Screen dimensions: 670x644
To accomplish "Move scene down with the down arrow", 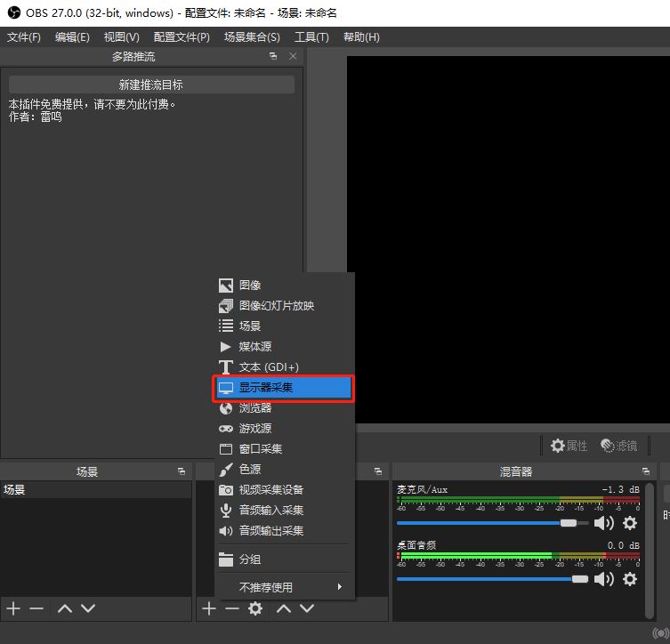I will coord(88,608).
